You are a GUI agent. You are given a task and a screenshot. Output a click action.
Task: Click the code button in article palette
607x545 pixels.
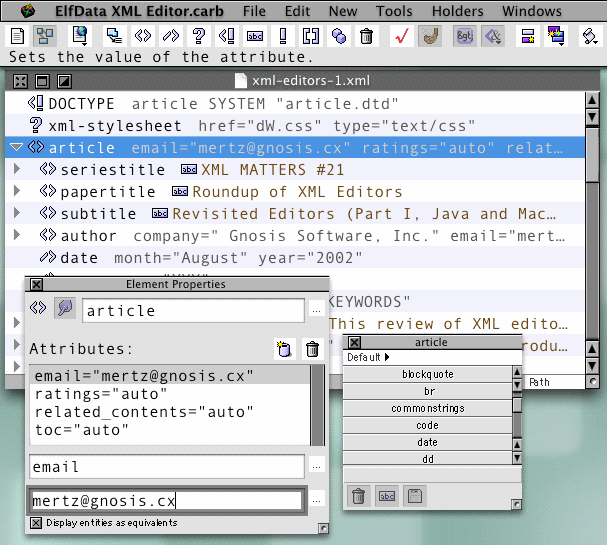tap(427, 425)
